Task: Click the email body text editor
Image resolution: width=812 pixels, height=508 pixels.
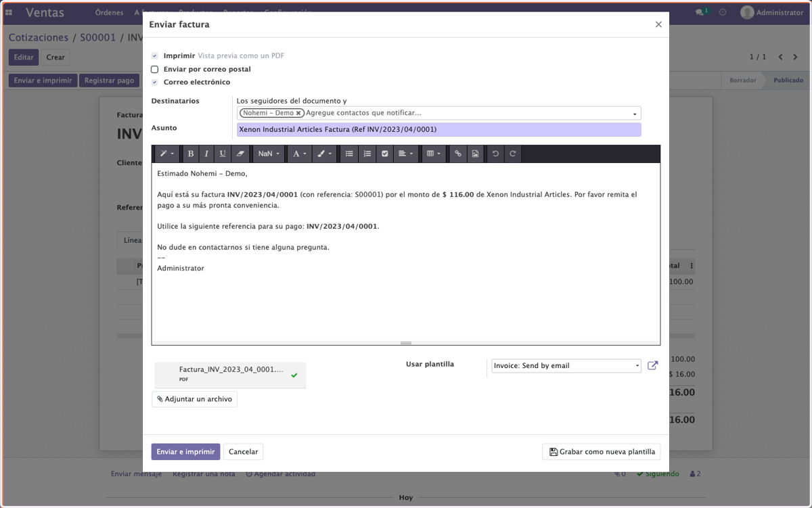Action: [406, 252]
